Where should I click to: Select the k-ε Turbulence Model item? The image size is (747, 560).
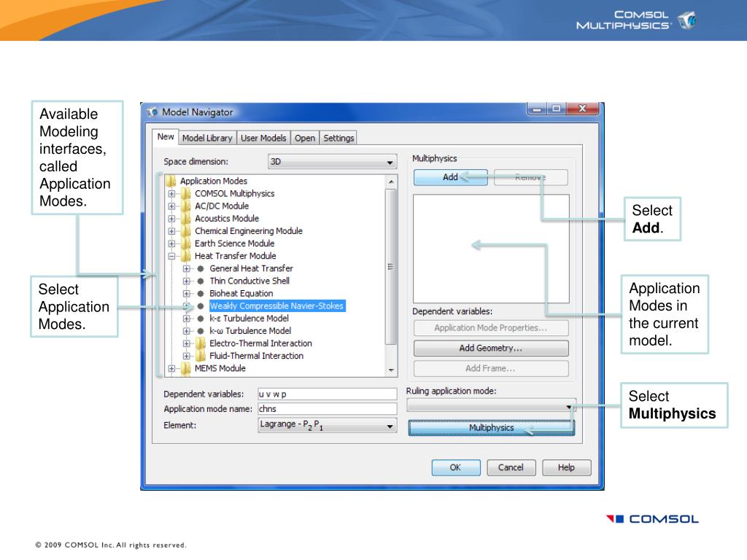pyautogui.click(x=249, y=318)
